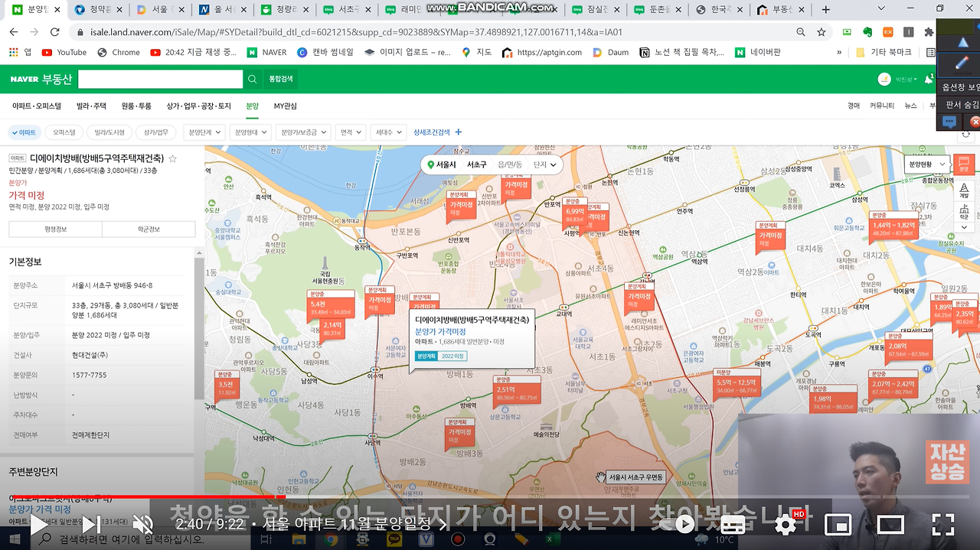This screenshot has height=550, width=980.
Task: Open the 분양현황 dropdown on map
Action: click(x=926, y=164)
